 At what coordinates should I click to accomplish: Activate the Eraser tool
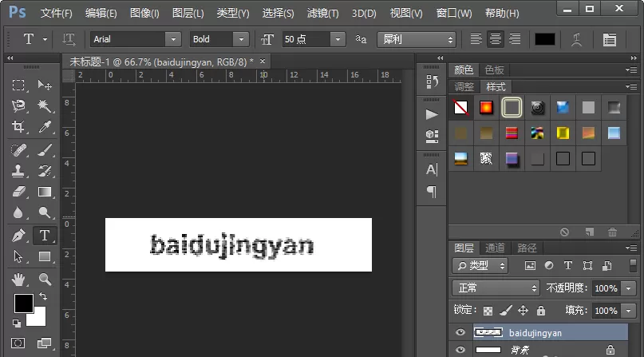click(x=18, y=192)
